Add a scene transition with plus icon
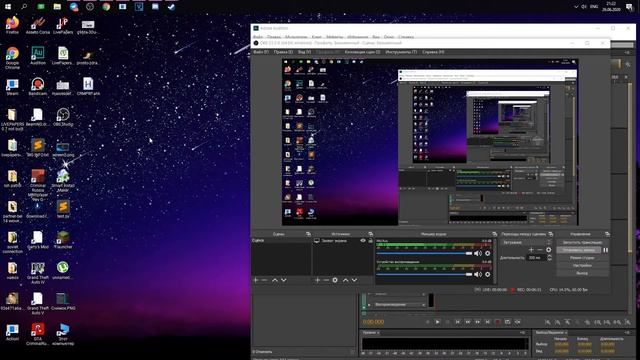 point(531,249)
